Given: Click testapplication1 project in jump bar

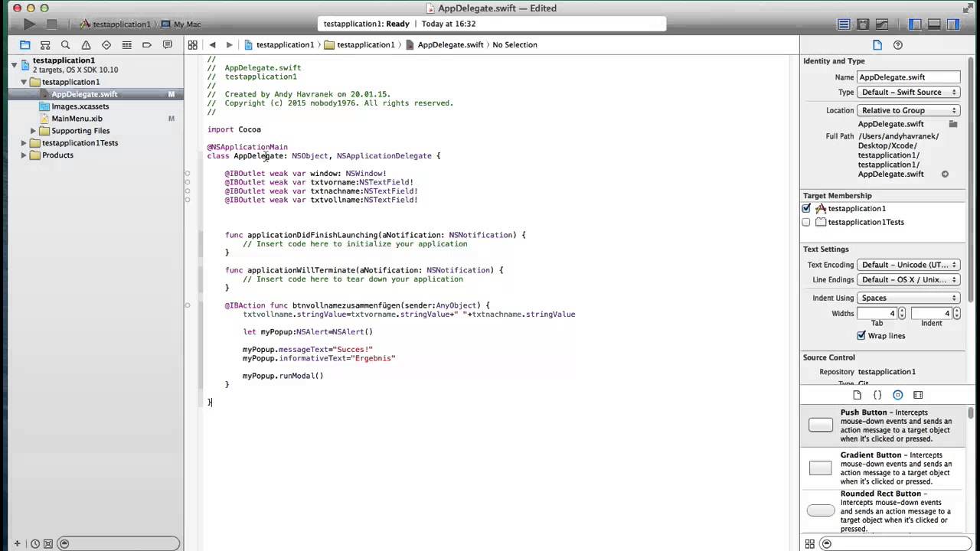Looking at the screenshot, I should coord(279,45).
